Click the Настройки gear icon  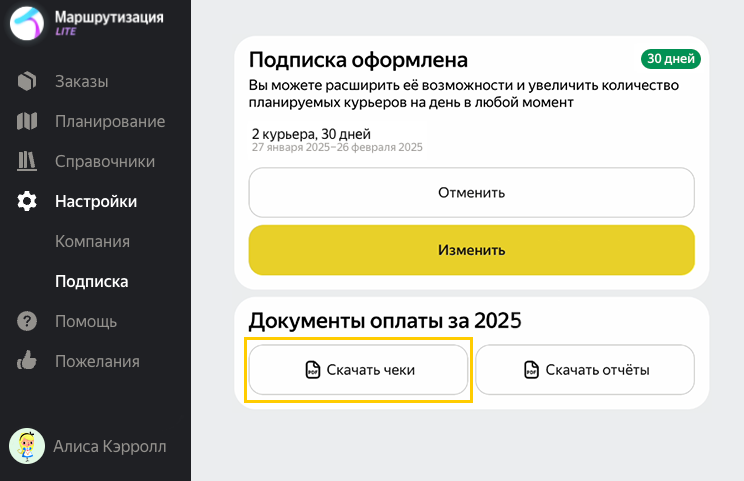(x=27, y=201)
